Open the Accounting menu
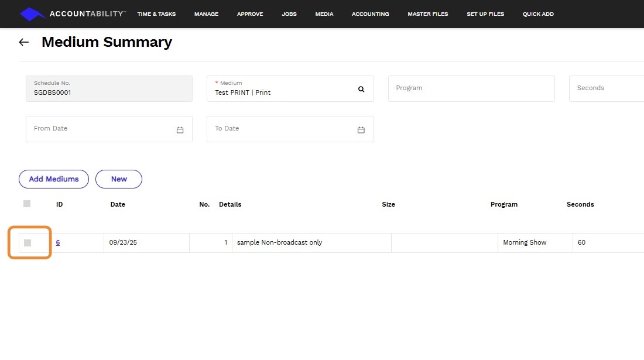The width and height of the screenshot is (644, 360). pyautogui.click(x=370, y=14)
